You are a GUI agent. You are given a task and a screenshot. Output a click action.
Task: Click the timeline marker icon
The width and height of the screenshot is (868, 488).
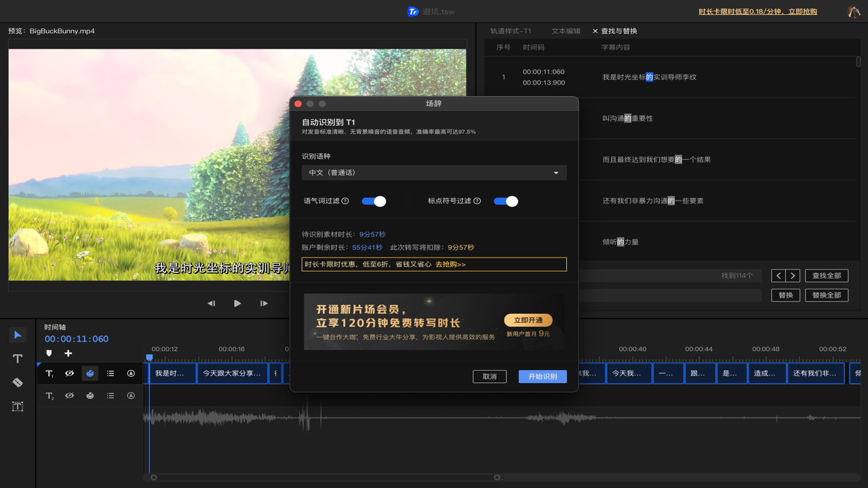(49, 353)
